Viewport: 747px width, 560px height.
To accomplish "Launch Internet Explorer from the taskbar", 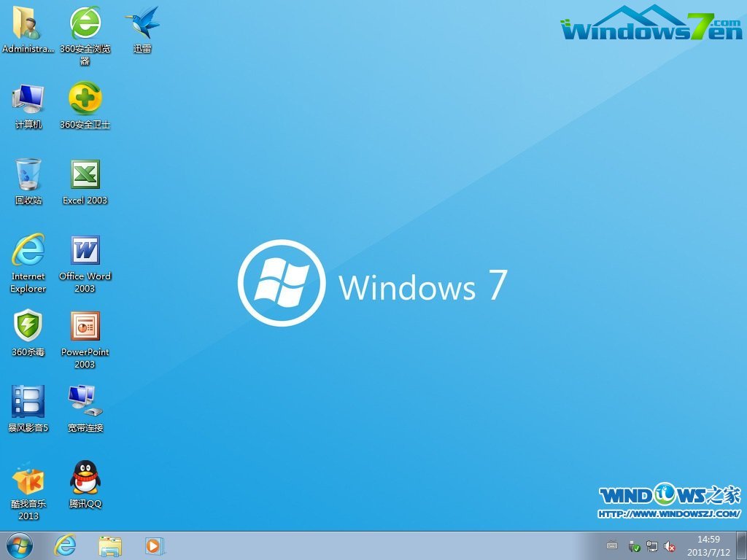I will (x=66, y=545).
